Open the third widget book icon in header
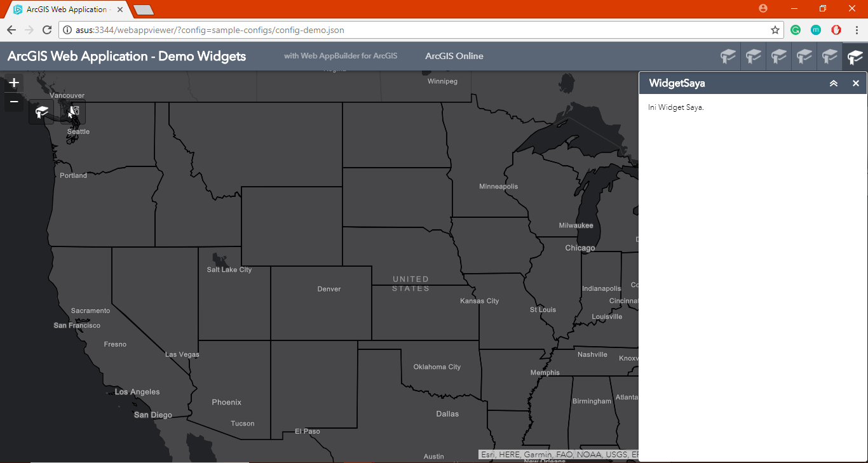The image size is (868, 463). (x=779, y=56)
